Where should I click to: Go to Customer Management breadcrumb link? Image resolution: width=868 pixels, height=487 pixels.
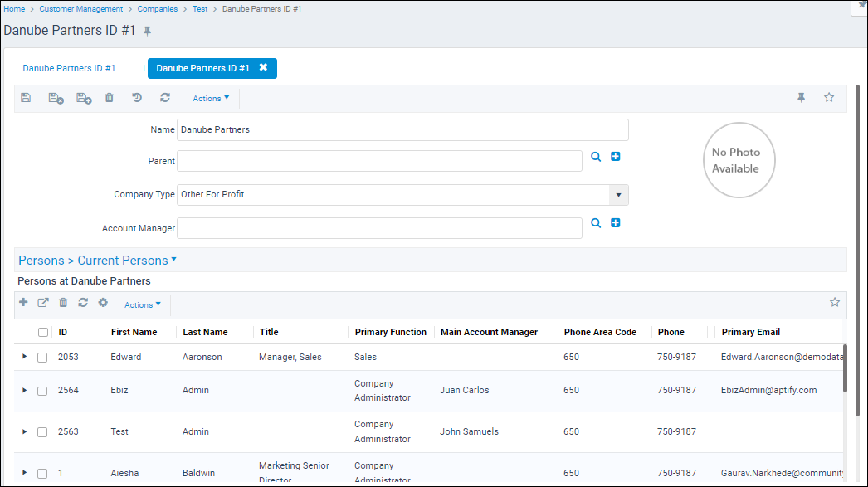point(80,8)
